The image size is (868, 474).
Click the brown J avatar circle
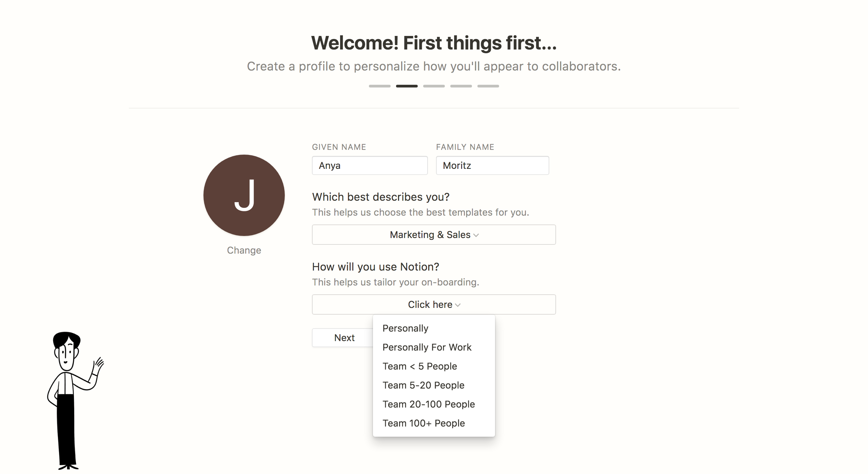[x=244, y=195]
